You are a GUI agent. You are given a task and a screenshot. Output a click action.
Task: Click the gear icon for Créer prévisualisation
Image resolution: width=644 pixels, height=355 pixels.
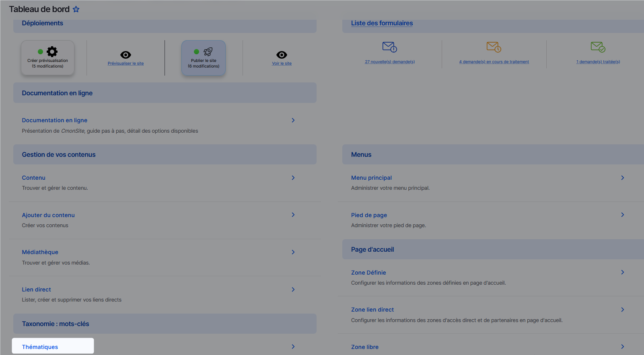[52, 51]
